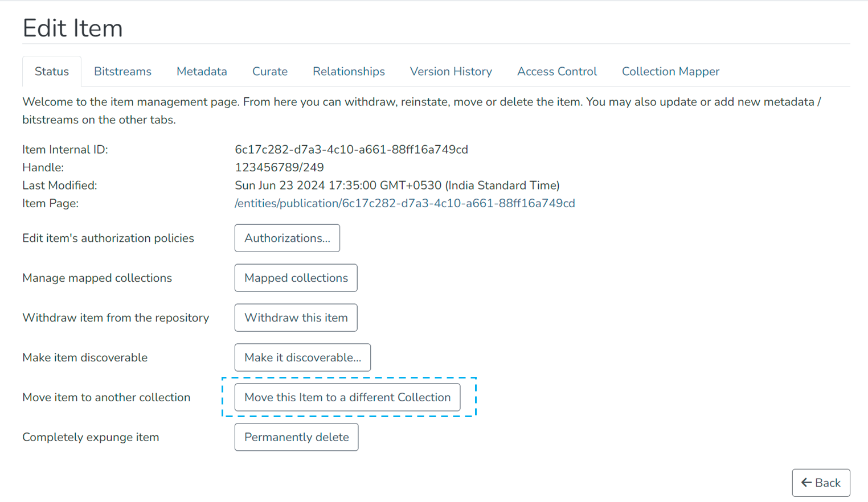Viewport: 868px width, 502px height.
Task: Open the item's publication page link
Action: click(404, 203)
